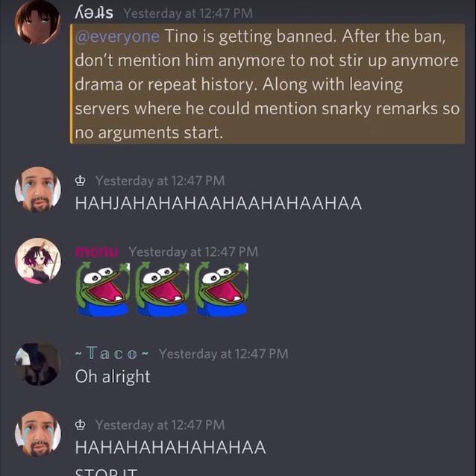476x476 pixels.
Task: Click the timestamp next to monu
Action: pos(193,252)
